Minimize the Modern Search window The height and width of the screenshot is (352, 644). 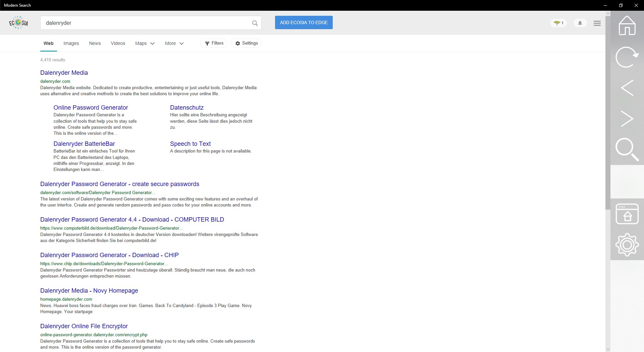(605, 5)
